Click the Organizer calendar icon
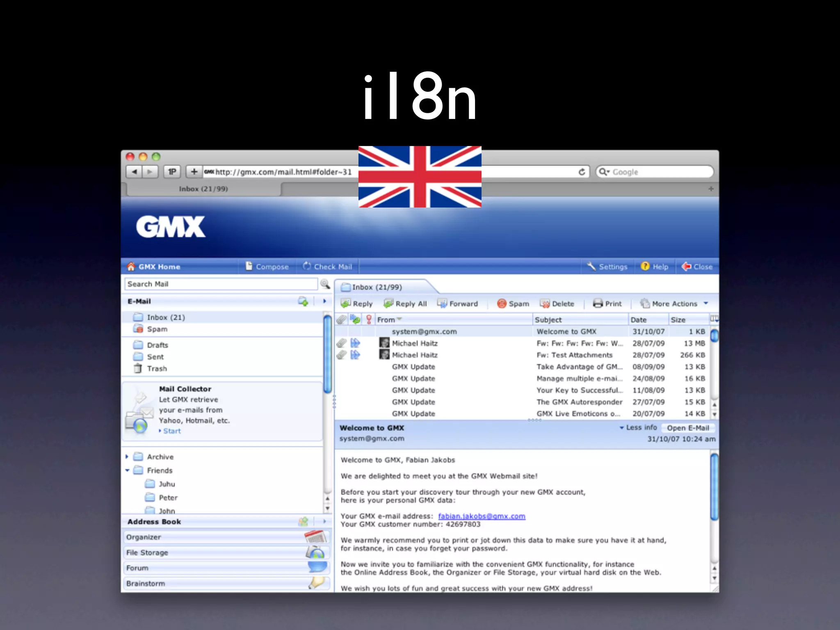 [x=315, y=536]
